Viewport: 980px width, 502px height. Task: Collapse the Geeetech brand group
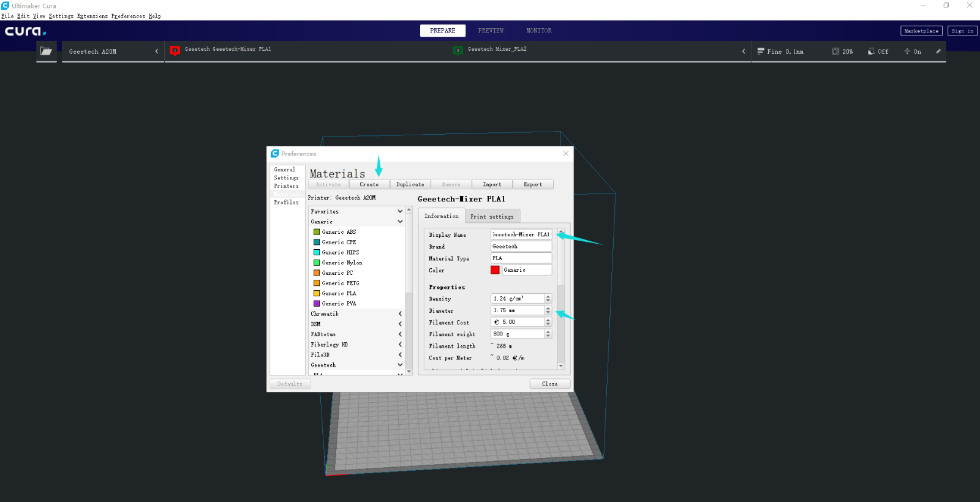tap(400, 365)
